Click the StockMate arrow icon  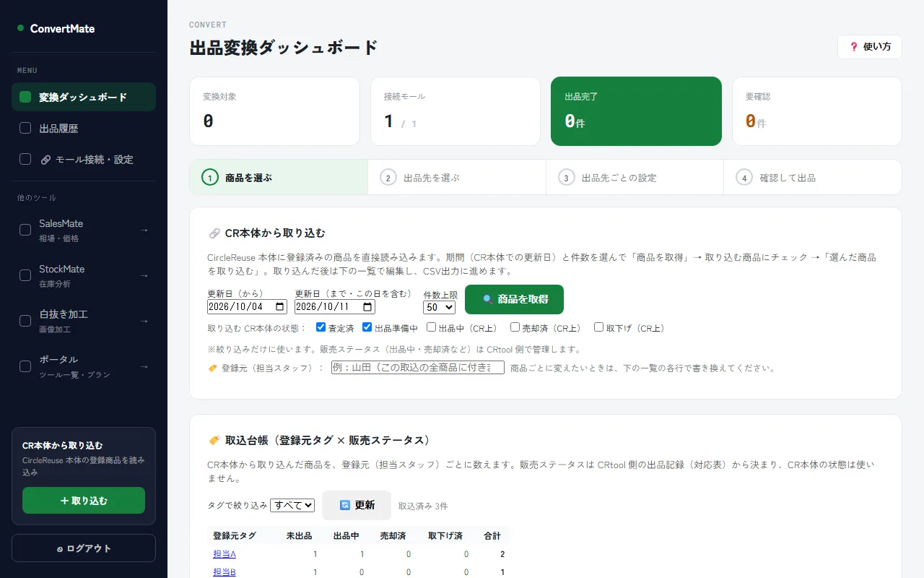click(144, 275)
